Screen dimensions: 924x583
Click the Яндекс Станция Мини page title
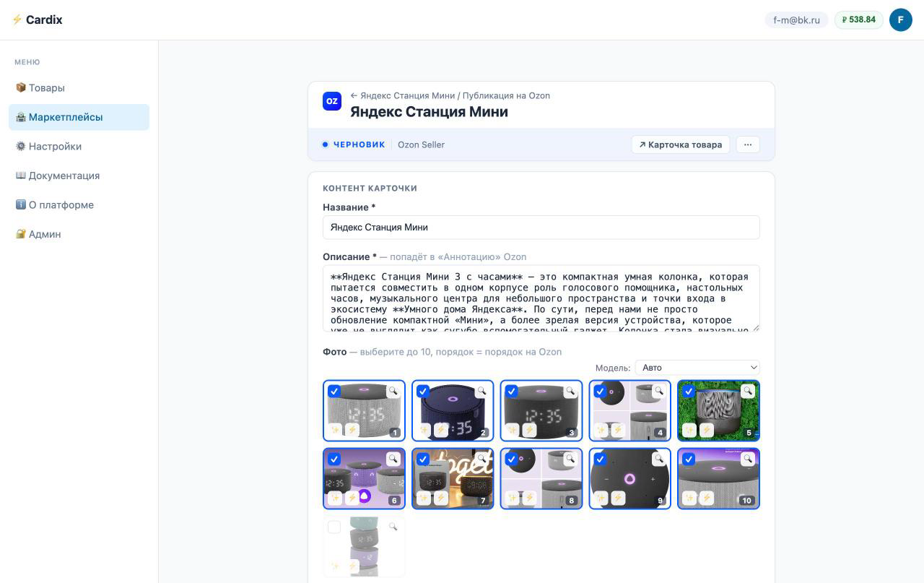(429, 111)
